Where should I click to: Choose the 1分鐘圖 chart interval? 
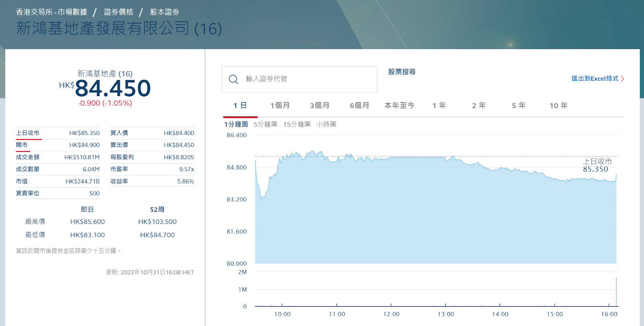(236, 124)
